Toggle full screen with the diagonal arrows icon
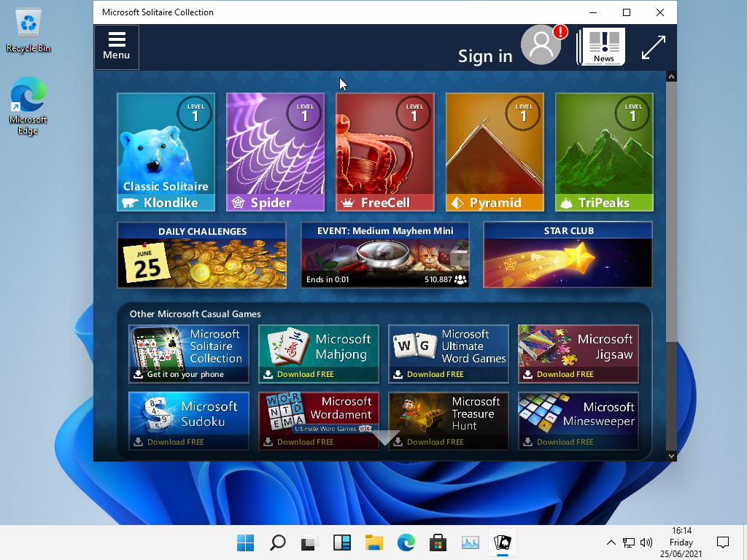 (x=653, y=47)
